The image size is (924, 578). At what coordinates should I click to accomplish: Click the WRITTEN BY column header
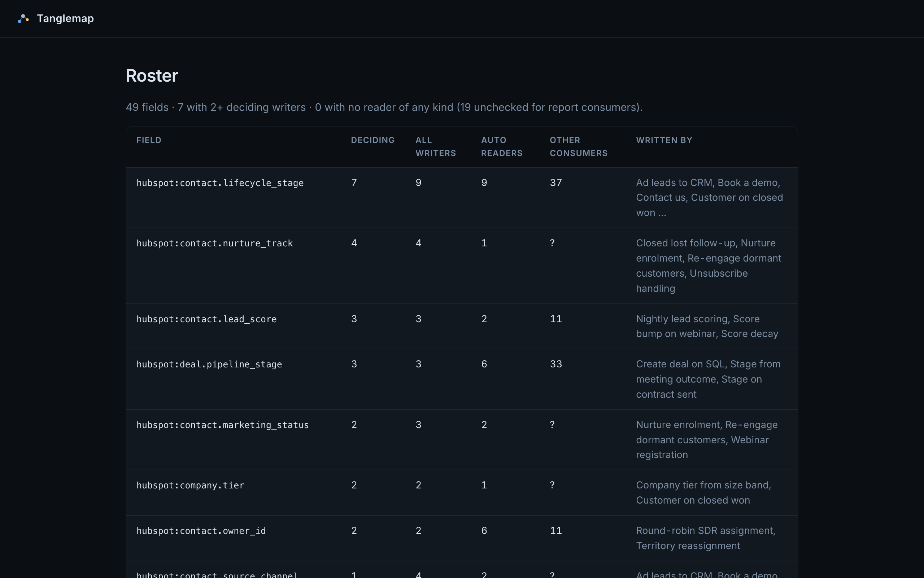(664, 140)
